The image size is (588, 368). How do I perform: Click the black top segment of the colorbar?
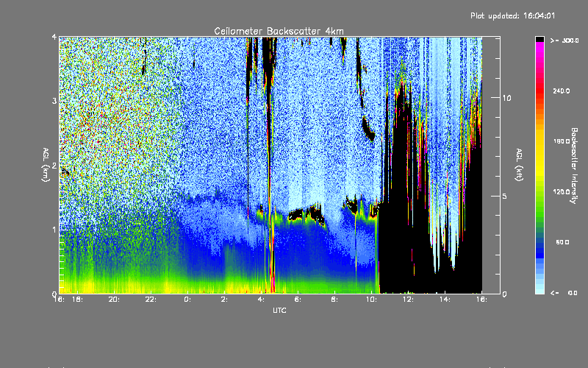539,39
